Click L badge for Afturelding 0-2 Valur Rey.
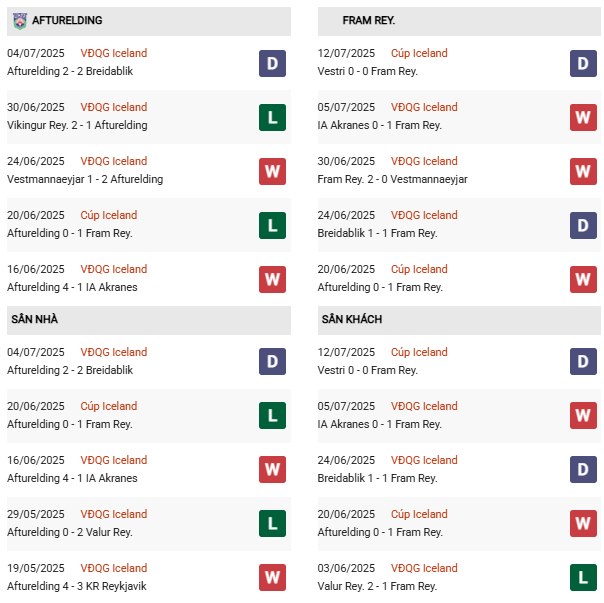The image size is (604, 603). point(272,524)
